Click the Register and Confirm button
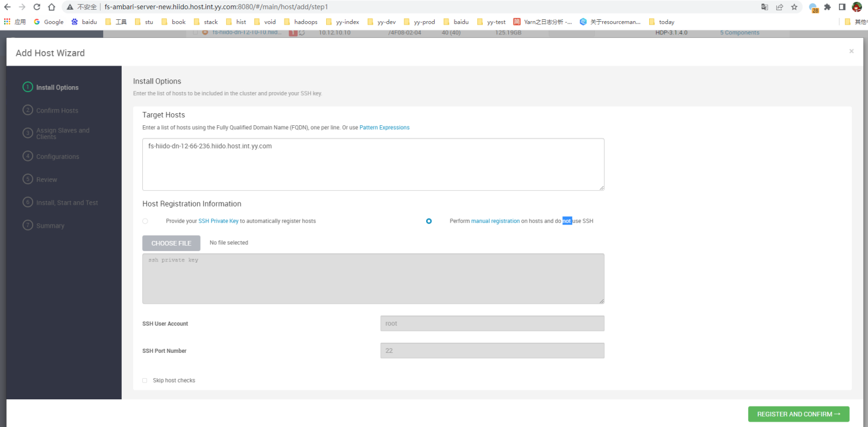This screenshot has width=868, height=427. tap(798, 414)
